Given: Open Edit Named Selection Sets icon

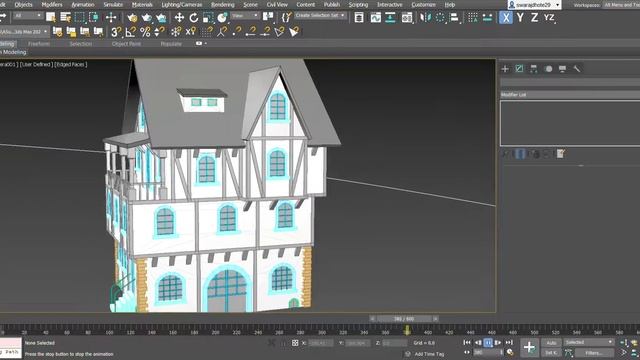Looking at the screenshot, I should click(x=287, y=17).
